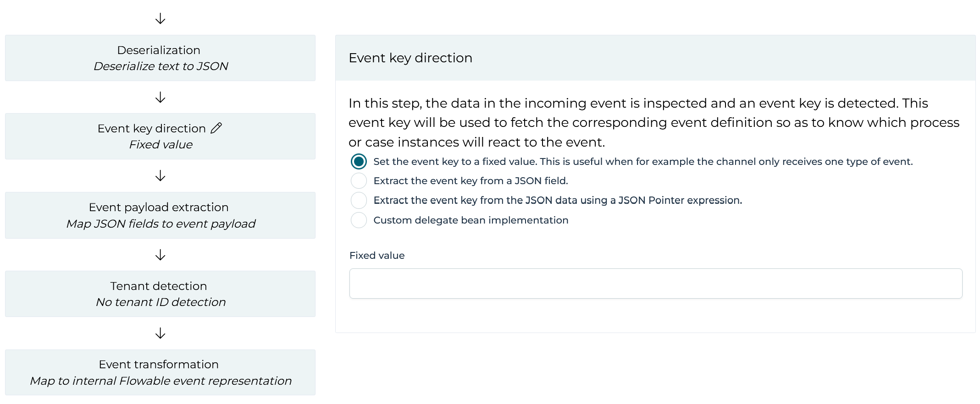Choose the extract from JSON field radio option

pyautogui.click(x=359, y=181)
